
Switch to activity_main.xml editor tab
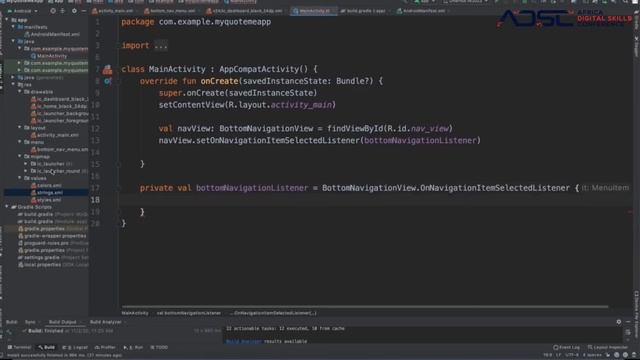point(113,11)
